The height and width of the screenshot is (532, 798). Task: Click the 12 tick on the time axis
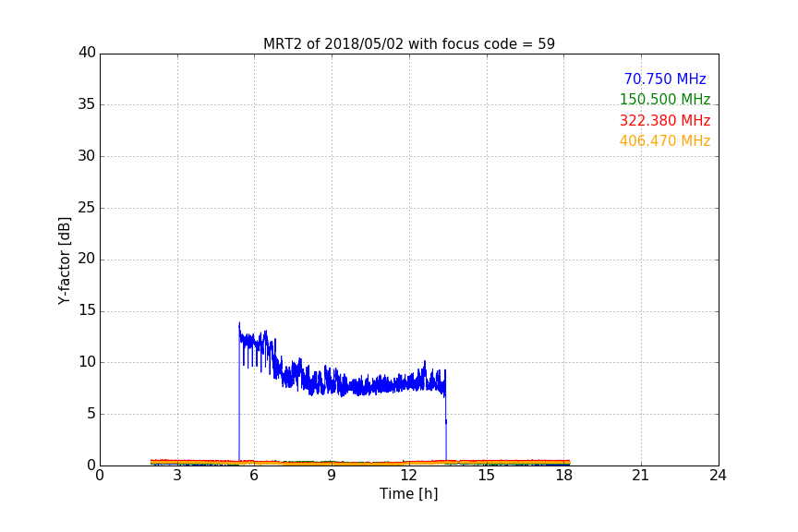tap(409, 476)
